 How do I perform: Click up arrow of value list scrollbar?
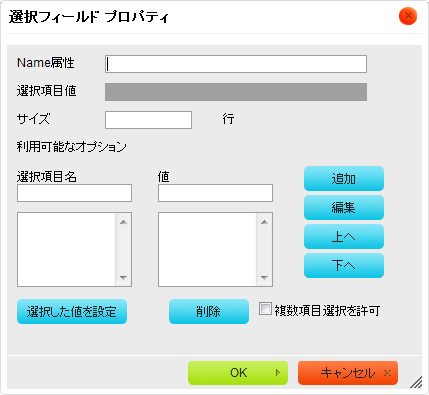264,222
